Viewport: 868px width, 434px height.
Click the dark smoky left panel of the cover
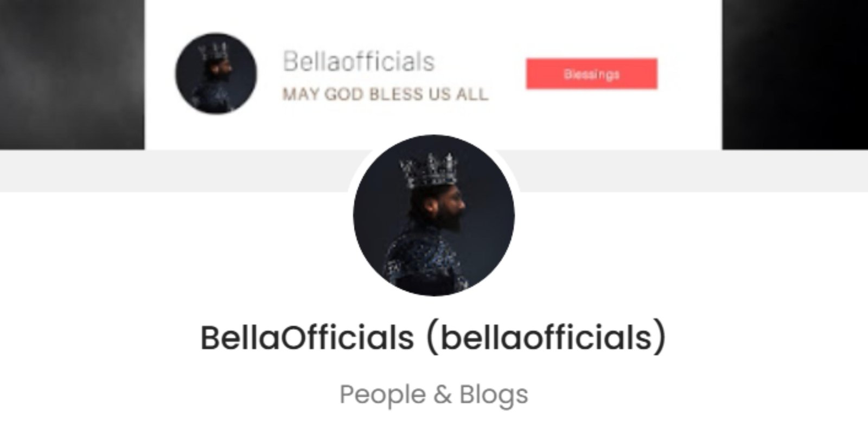coord(72,74)
